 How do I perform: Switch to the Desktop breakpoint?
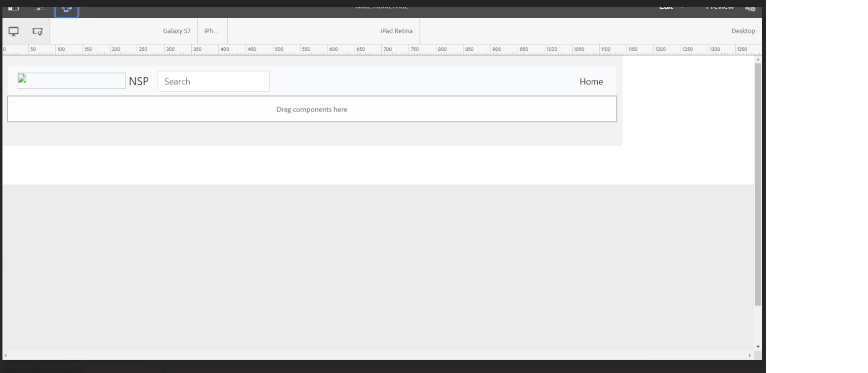click(743, 31)
